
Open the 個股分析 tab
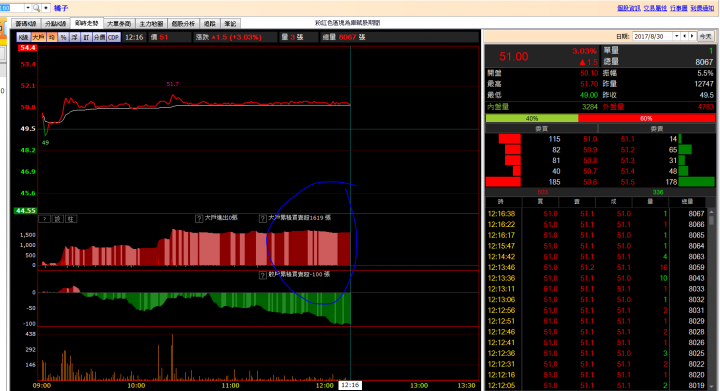pyautogui.click(x=183, y=23)
